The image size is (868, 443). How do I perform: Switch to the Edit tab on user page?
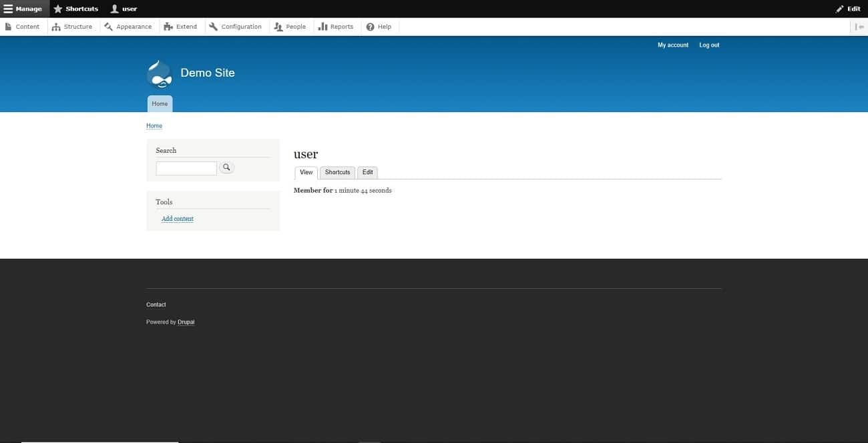pos(367,172)
